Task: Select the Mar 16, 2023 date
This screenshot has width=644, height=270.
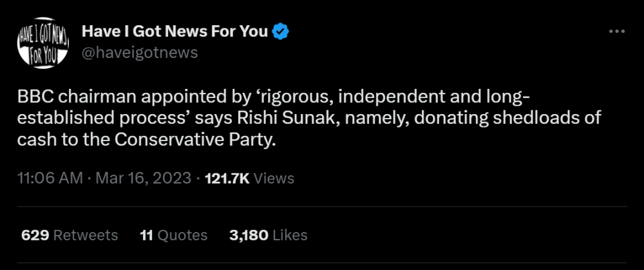Action: [143, 178]
